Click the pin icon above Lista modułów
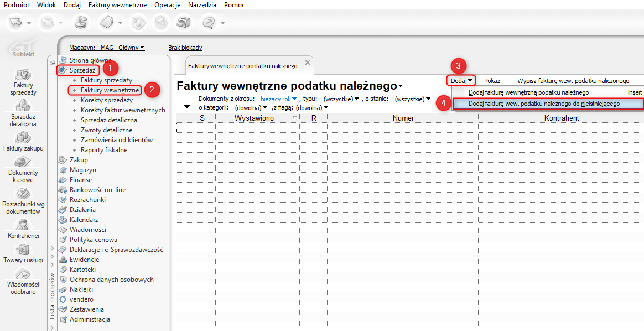 (52, 63)
